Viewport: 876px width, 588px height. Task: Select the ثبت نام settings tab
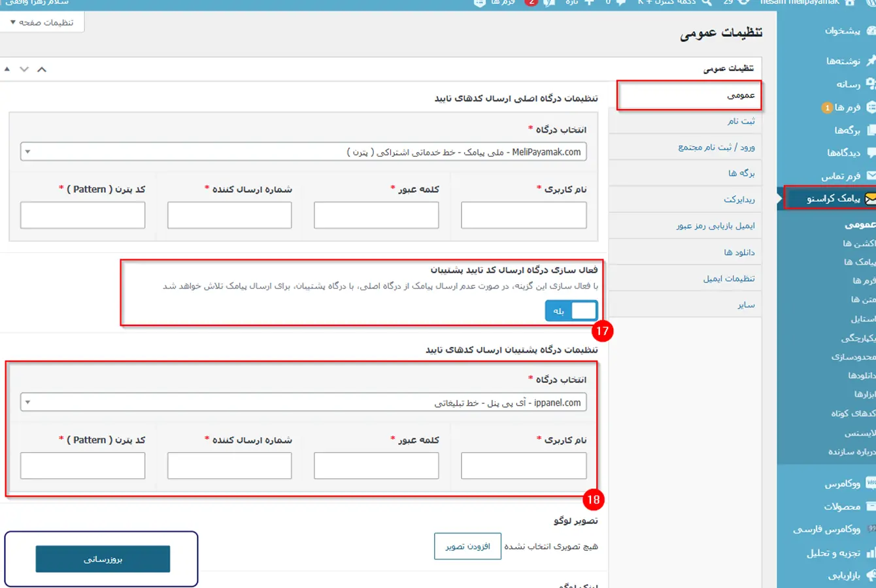click(x=685, y=121)
